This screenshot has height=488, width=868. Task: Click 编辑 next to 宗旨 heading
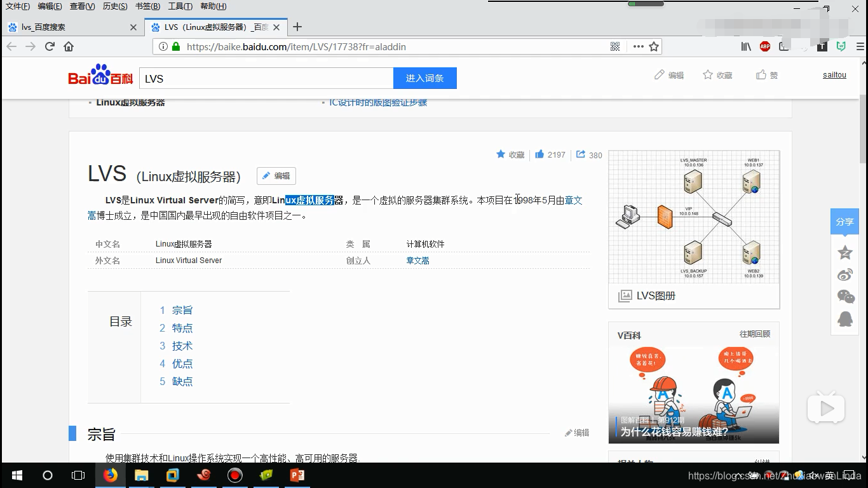tap(577, 433)
